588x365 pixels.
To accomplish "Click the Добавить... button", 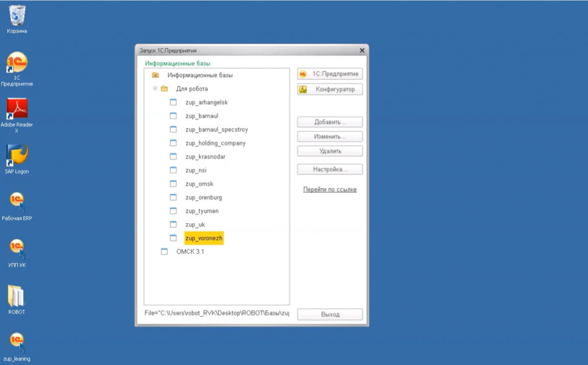I will 330,122.
